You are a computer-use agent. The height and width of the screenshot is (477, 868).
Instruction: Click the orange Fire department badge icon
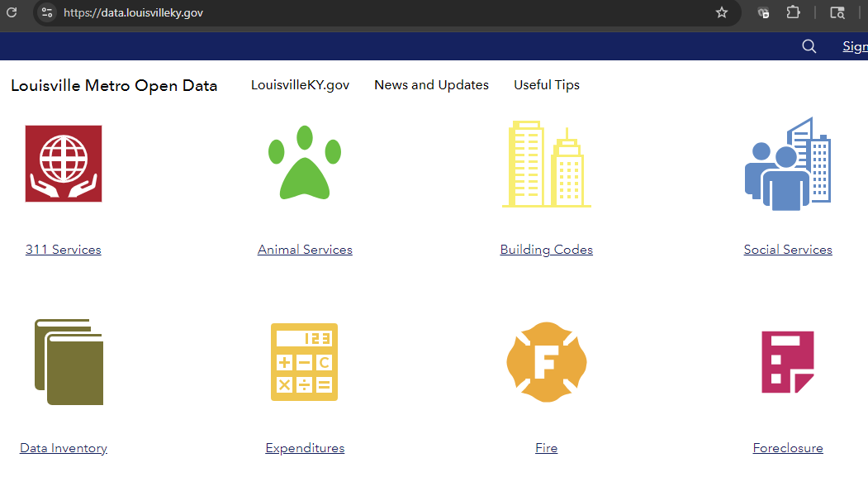pyautogui.click(x=546, y=362)
